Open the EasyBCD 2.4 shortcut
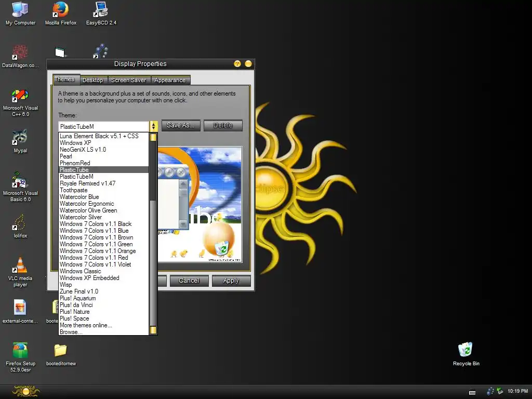 click(x=101, y=14)
